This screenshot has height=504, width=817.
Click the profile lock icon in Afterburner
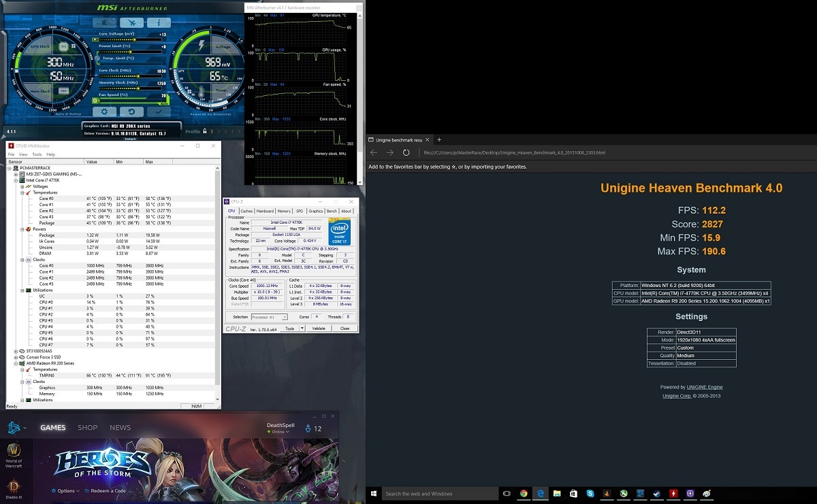coord(206,131)
